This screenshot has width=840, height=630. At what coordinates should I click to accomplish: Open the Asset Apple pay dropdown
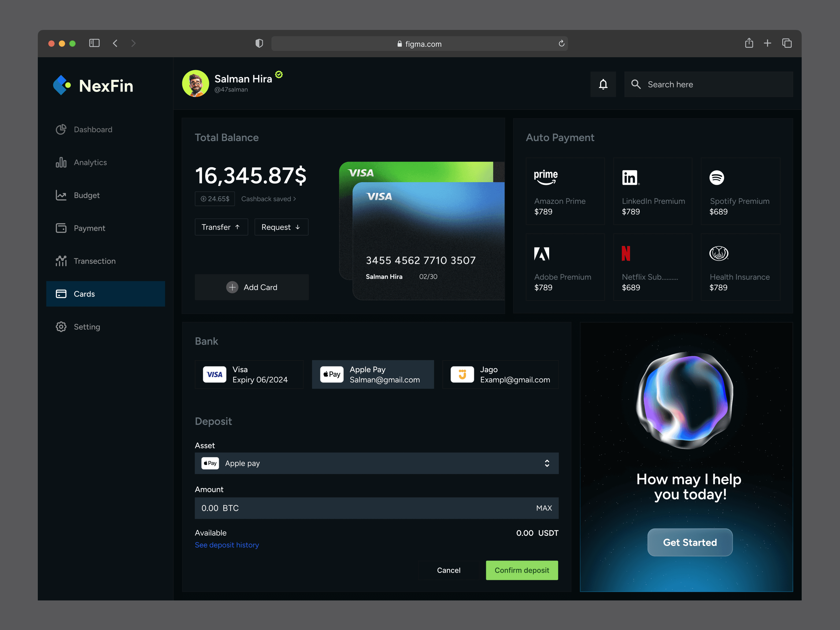pos(376,463)
